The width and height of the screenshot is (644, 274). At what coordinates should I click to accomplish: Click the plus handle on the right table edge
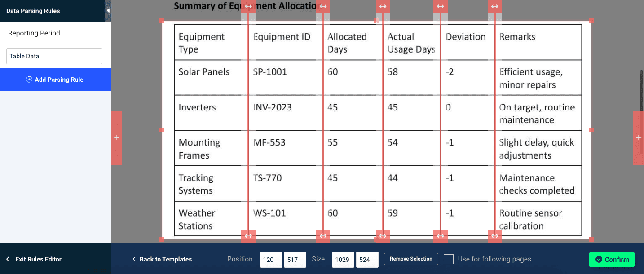[x=638, y=138]
